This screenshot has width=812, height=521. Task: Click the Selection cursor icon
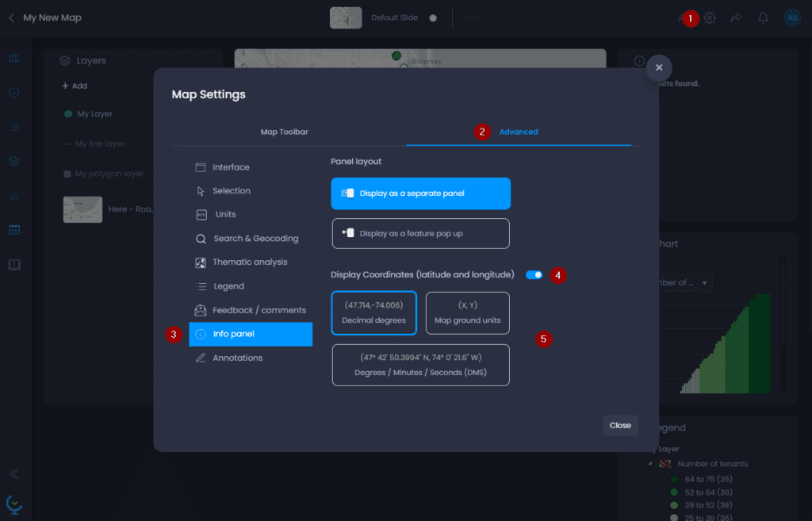[x=201, y=191]
